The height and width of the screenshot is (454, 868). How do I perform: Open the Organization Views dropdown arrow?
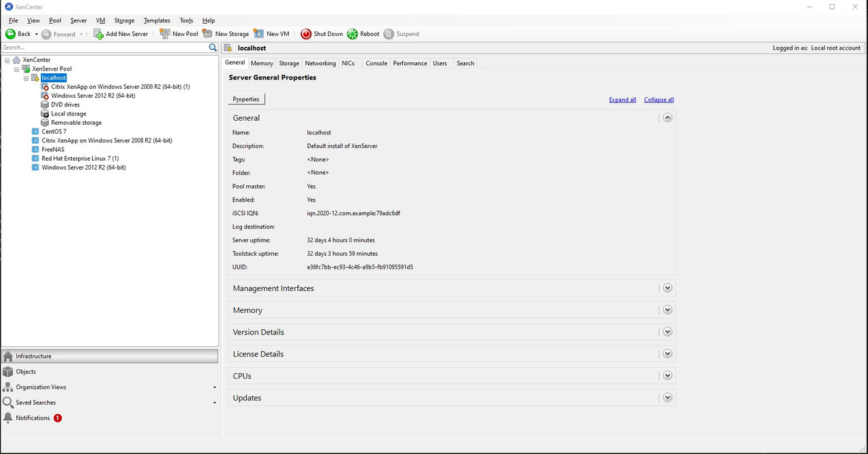coord(215,387)
